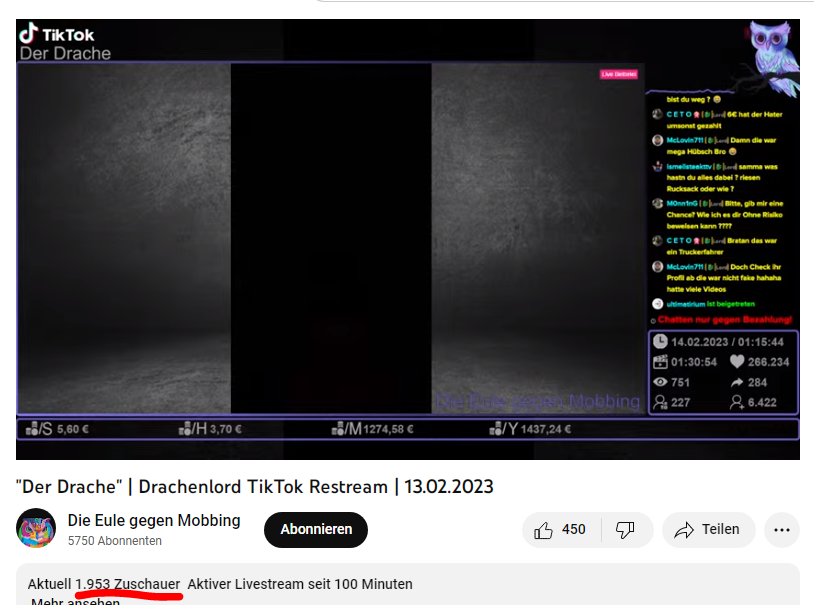Screen dimensions: 814x605
Task: Click the red Chatten nur gegen Bezahlung! notice
Action: (725, 319)
